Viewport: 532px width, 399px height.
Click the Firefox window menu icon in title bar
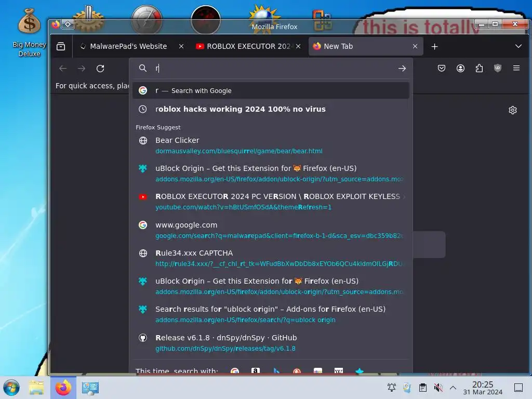[x=56, y=24]
